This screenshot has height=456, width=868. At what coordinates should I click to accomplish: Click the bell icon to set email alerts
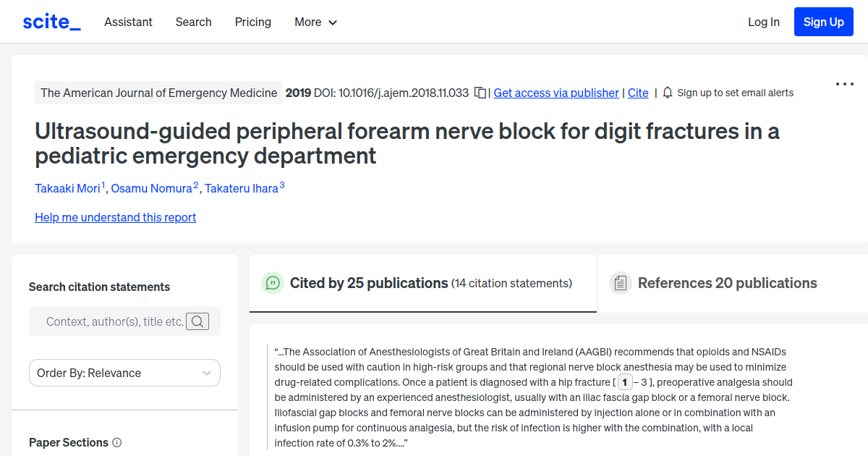tap(666, 93)
